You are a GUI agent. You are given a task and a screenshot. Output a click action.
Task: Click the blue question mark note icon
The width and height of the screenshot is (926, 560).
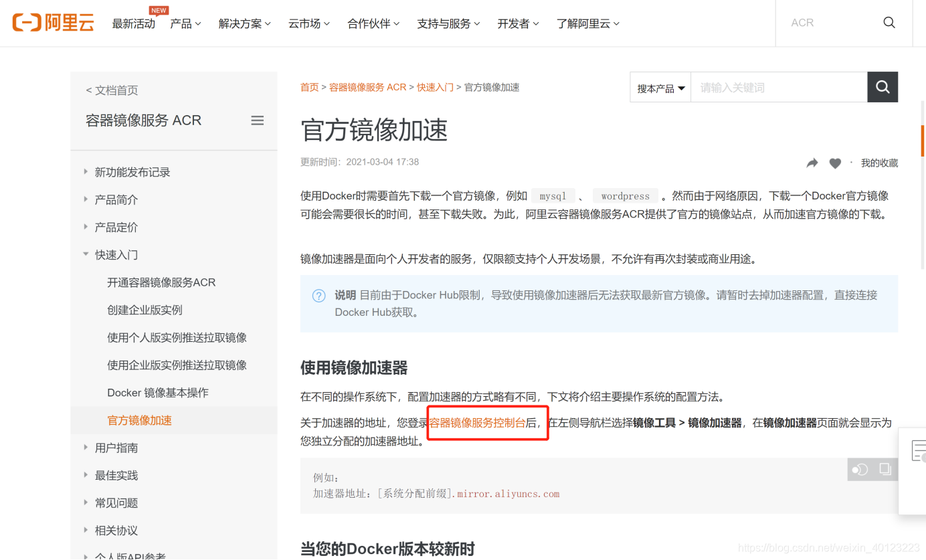pyautogui.click(x=319, y=296)
